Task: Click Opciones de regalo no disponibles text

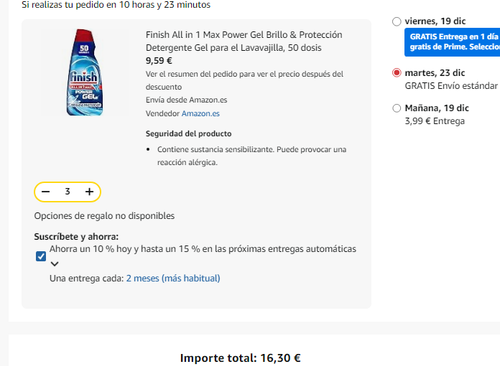Action: pyautogui.click(x=104, y=216)
